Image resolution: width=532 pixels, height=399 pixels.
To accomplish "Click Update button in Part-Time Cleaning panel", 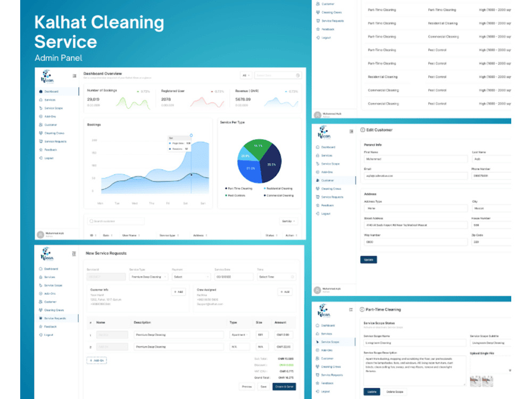I will click(x=372, y=392).
